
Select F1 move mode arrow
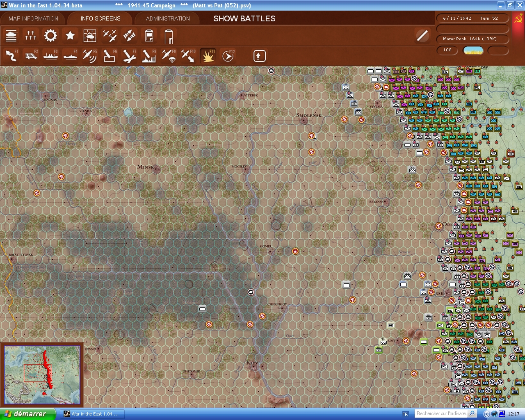11,55
